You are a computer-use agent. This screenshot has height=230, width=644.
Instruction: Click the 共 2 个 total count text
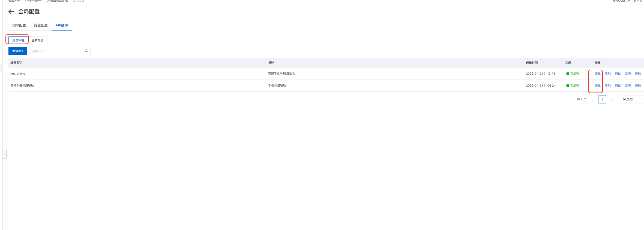coord(582,99)
